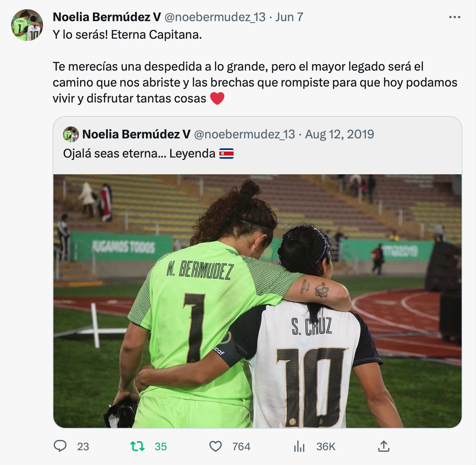Click the green retweet arrows icon

coord(137,446)
